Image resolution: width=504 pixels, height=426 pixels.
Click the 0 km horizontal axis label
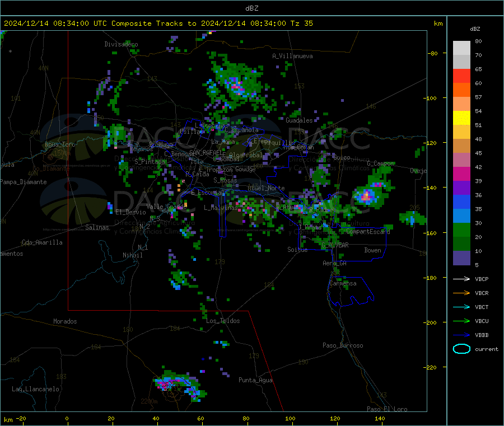tap(67, 418)
